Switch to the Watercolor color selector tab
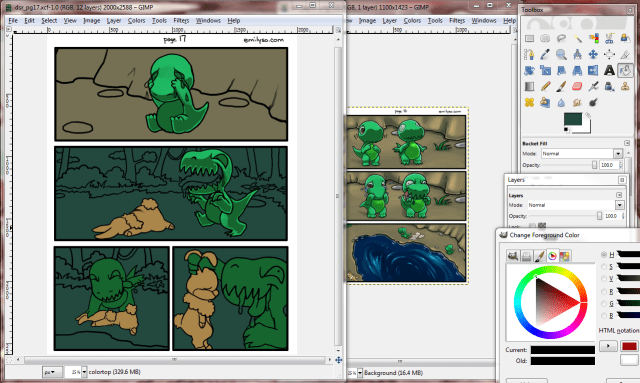This screenshot has height=383, width=640. tap(539, 256)
